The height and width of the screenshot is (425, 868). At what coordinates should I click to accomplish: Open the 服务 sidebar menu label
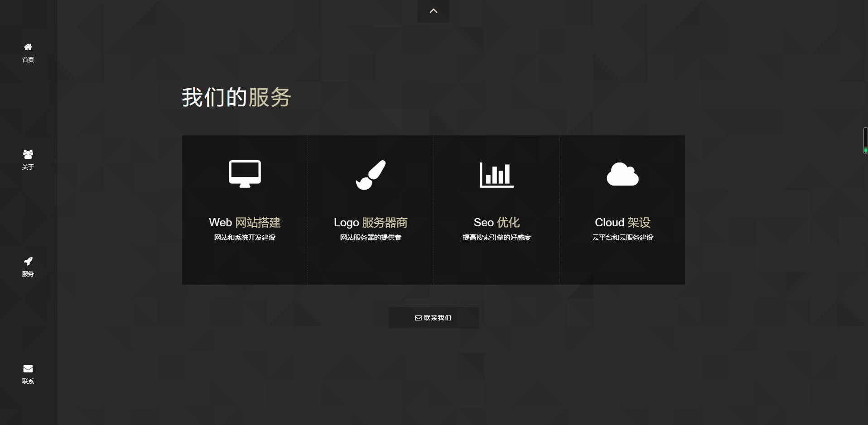pos(28,274)
